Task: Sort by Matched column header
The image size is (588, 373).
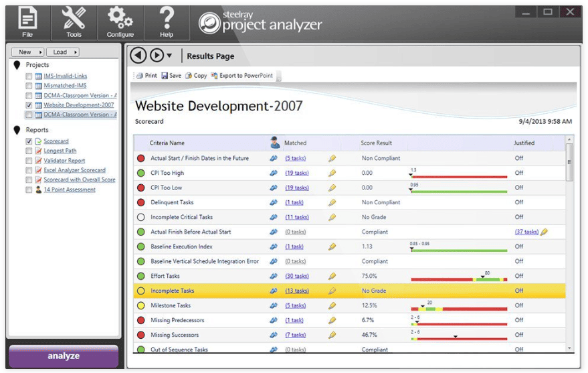Action: click(x=295, y=143)
